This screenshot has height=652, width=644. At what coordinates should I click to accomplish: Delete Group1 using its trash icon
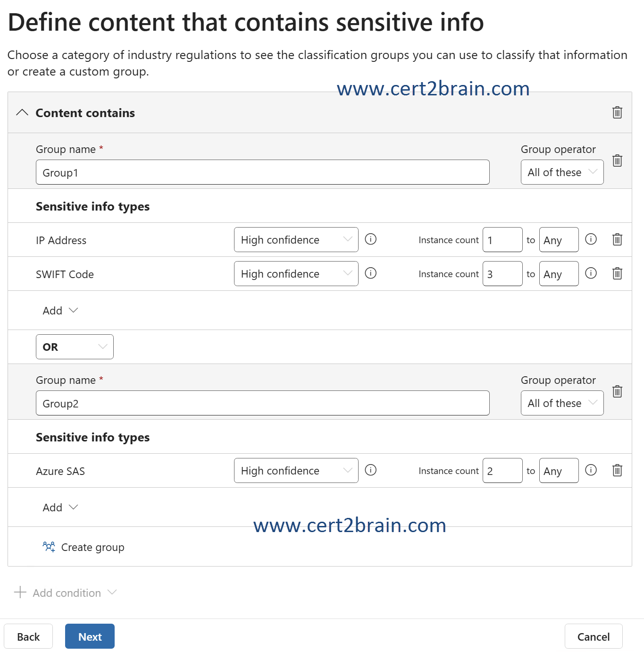[x=617, y=161]
